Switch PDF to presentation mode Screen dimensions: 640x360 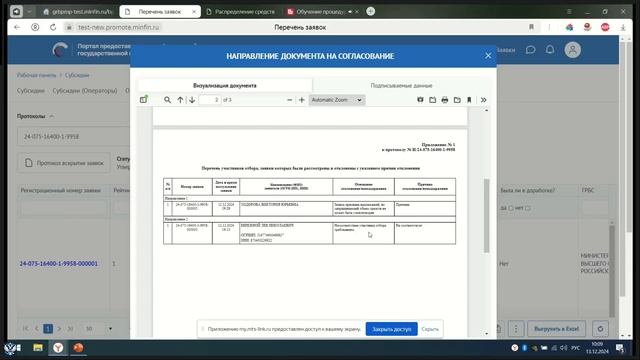420,100
